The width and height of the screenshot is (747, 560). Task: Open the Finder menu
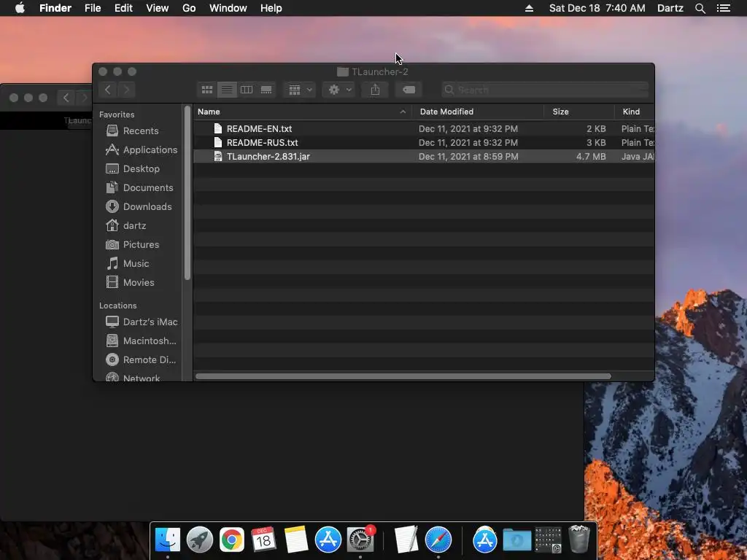55,8
